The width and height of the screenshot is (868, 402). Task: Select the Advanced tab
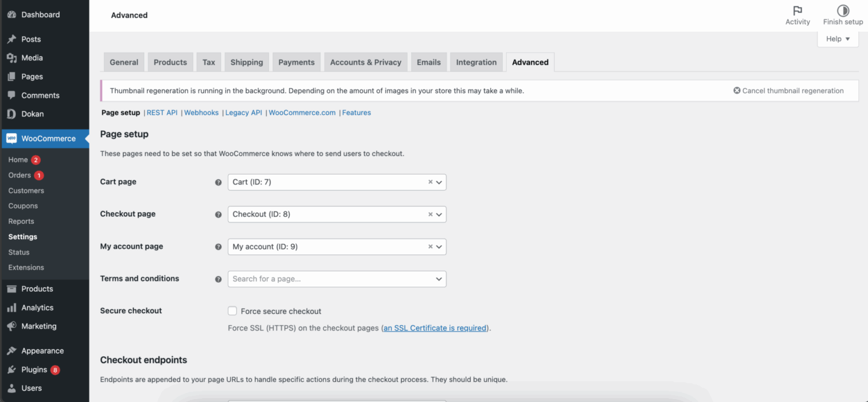click(x=530, y=62)
